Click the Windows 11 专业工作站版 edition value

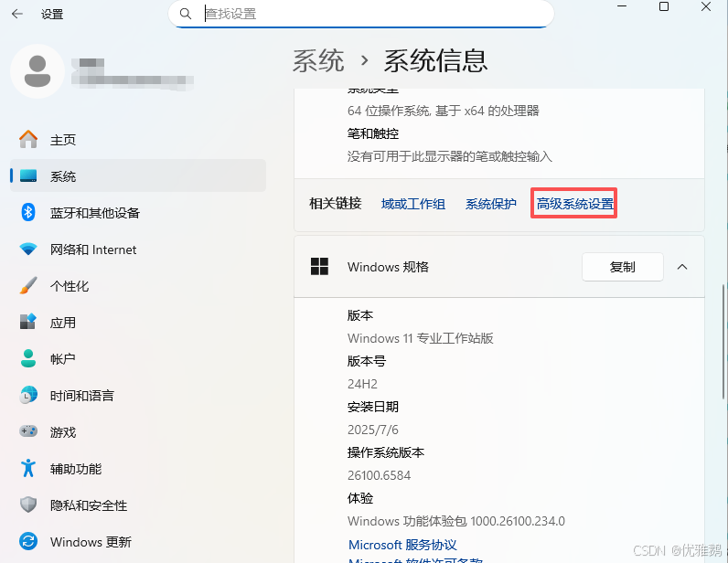[x=420, y=338]
